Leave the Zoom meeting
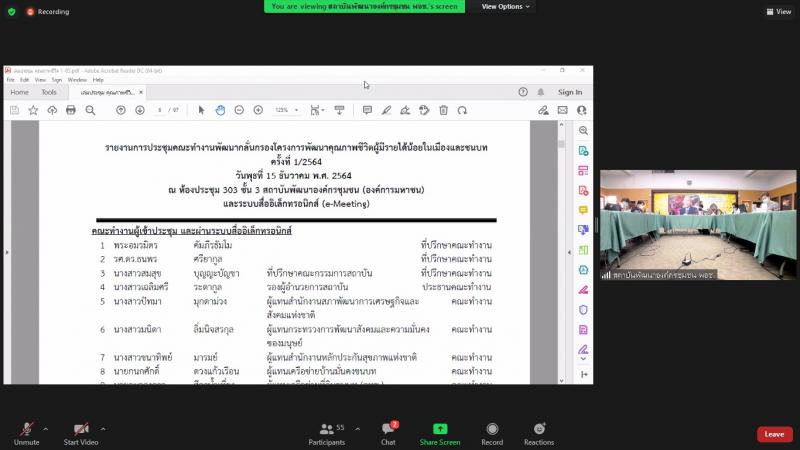Viewport: 800px width, 450px height. [x=774, y=434]
